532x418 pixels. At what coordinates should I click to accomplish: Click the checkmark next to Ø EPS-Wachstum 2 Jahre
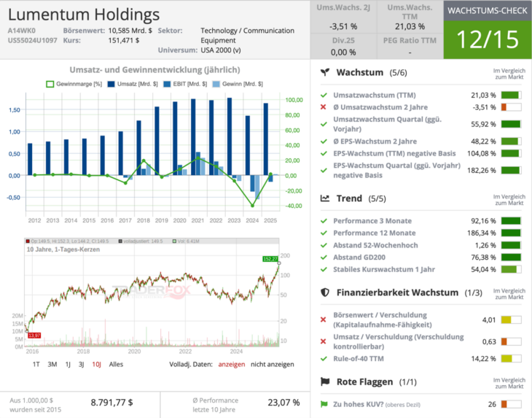tap(324, 142)
